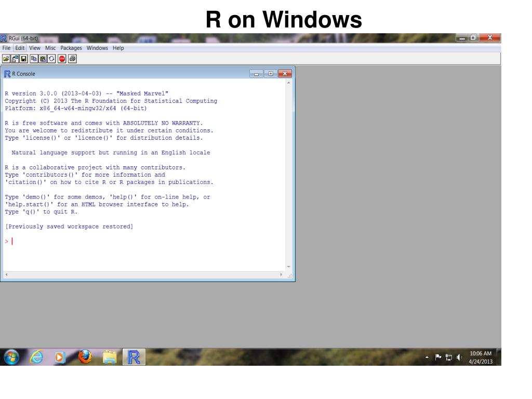This screenshot has width=532, height=399.
Task: Open the Windows Start menu orb
Action: (x=11, y=357)
